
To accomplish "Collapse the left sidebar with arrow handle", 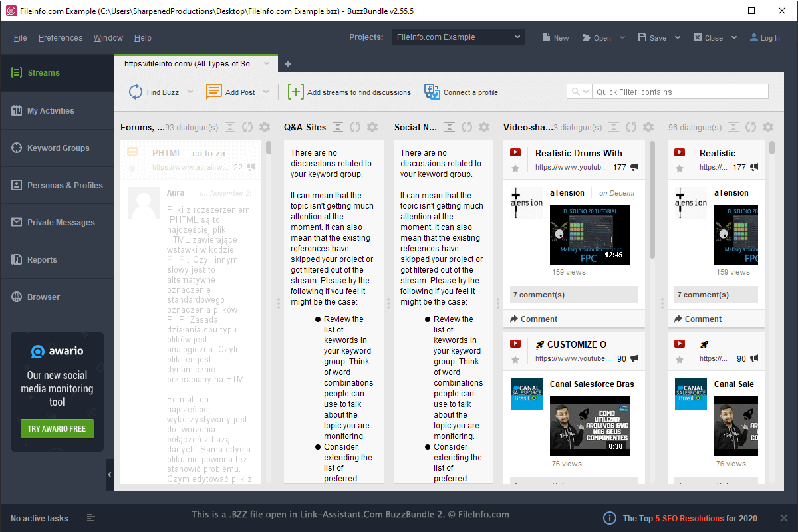I will coord(110,475).
